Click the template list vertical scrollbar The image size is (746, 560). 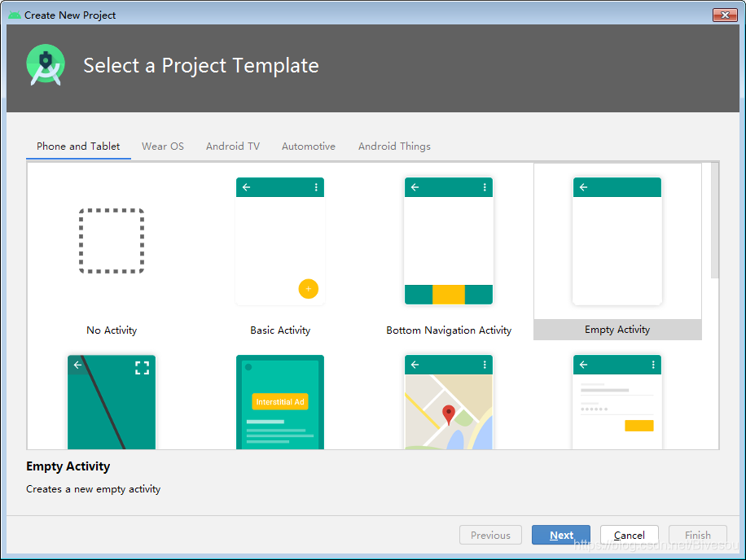click(714, 221)
